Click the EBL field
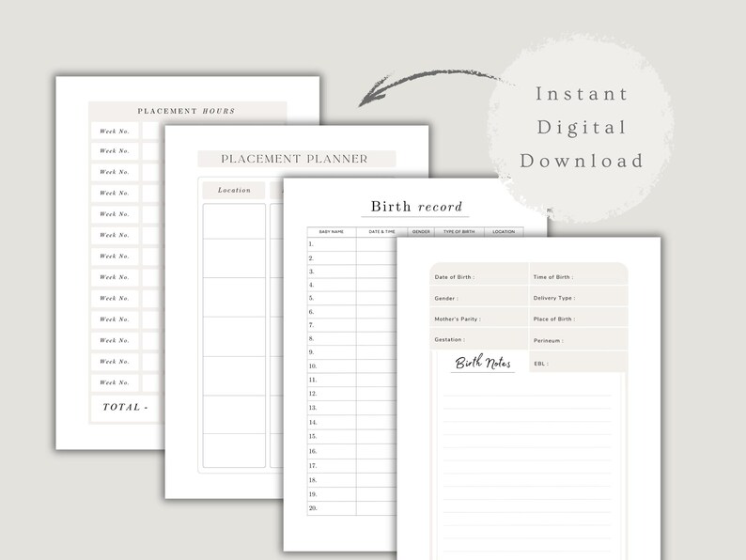This screenshot has height=560, width=746. (x=579, y=363)
